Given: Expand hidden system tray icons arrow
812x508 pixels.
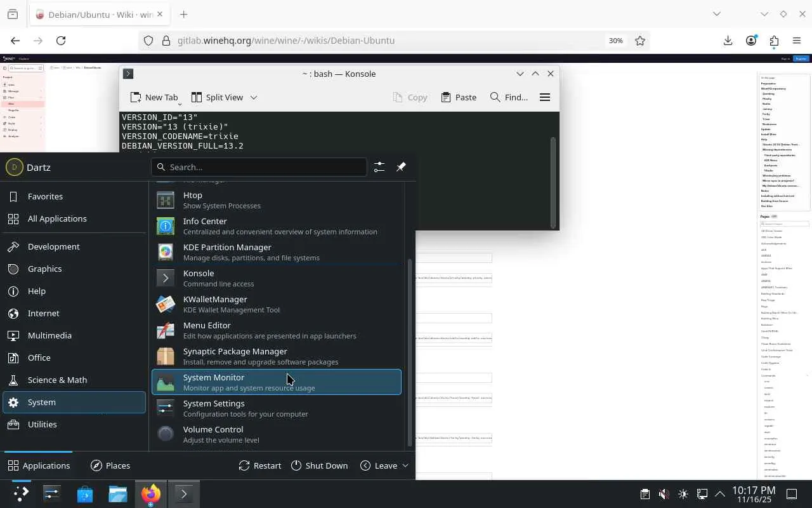Looking at the screenshot, I should tap(720, 494).
